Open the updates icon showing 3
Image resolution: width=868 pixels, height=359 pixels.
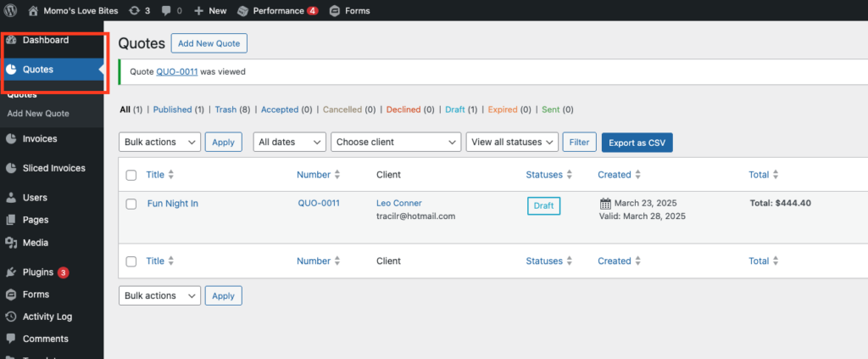pos(134,11)
